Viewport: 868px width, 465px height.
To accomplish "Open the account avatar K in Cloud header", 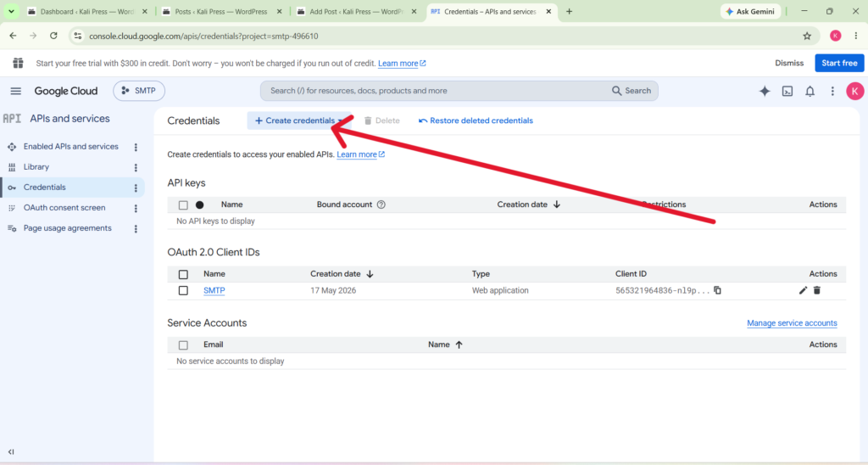I will (854, 91).
